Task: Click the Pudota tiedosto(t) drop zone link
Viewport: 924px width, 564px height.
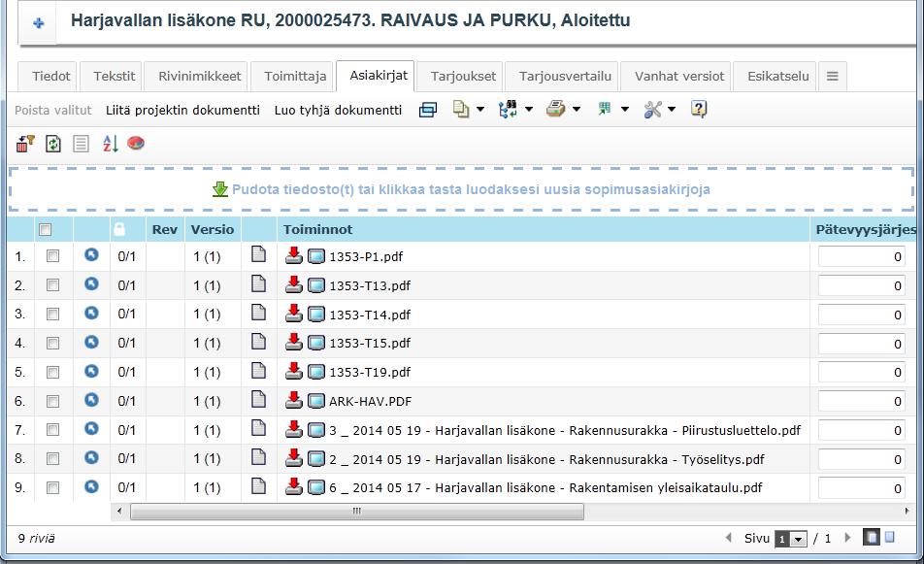Action: [x=461, y=189]
